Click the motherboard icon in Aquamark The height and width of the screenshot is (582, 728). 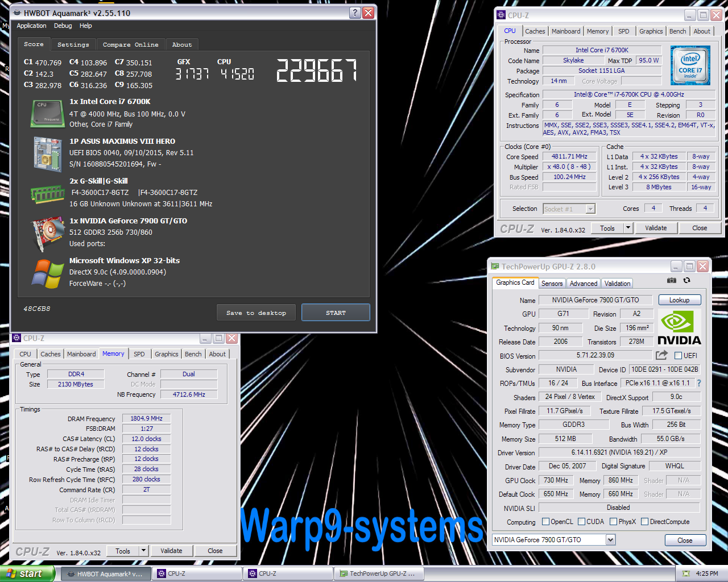[47, 154]
